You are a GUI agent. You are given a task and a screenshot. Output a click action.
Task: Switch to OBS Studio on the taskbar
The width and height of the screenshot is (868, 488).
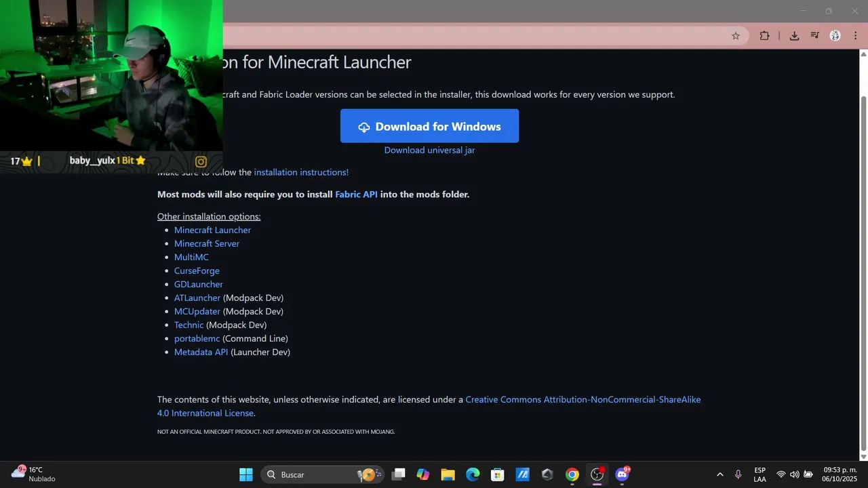click(x=597, y=474)
